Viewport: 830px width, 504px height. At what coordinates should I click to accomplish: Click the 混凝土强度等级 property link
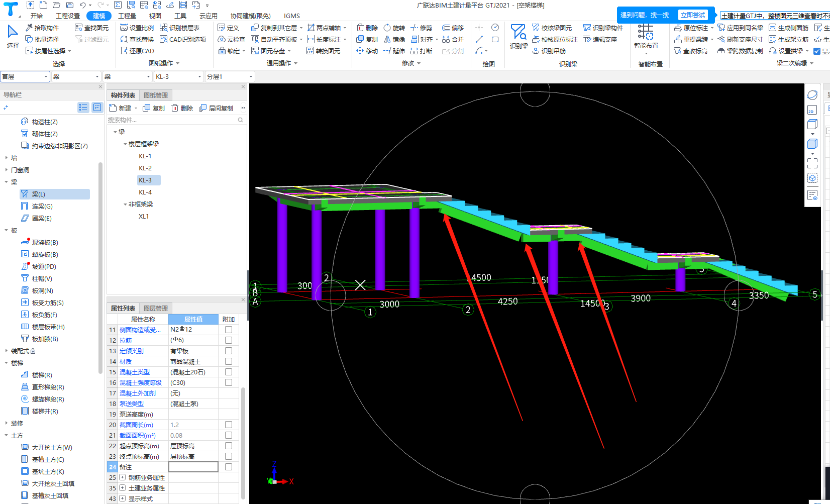(x=141, y=383)
